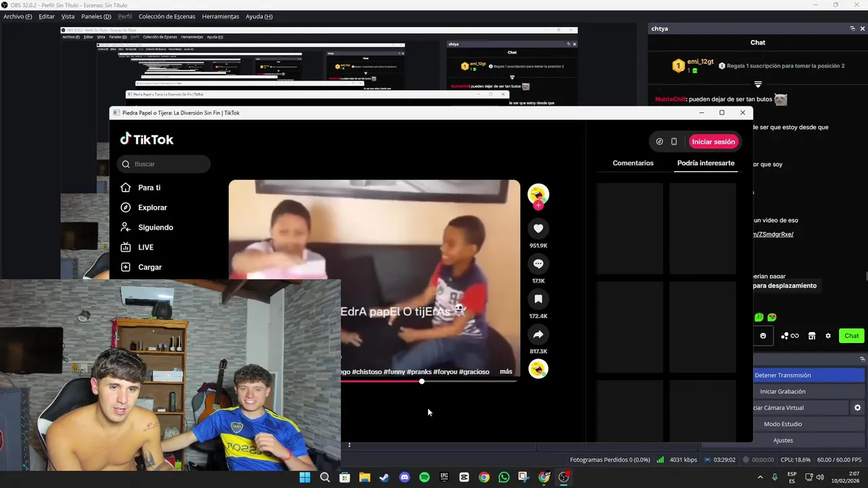Image resolution: width=868 pixels, height=488 pixels.
Task: Click Detener Transmisión in OBS
Action: (809, 375)
